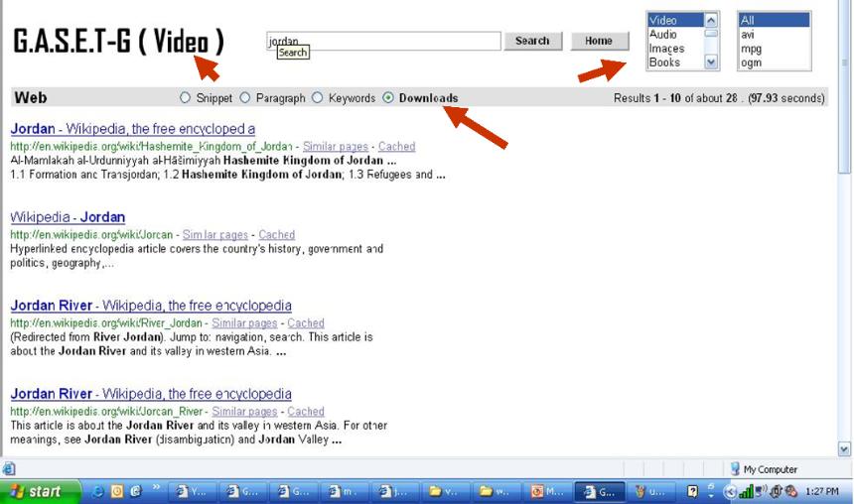
Task: Select Audio in the media type list
Action: point(663,34)
